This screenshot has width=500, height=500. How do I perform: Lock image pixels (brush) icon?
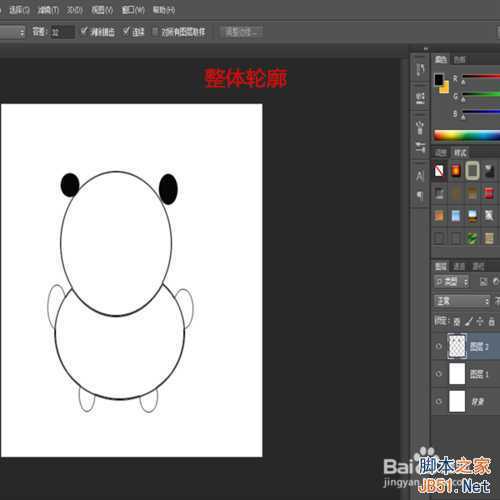(x=468, y=322)
